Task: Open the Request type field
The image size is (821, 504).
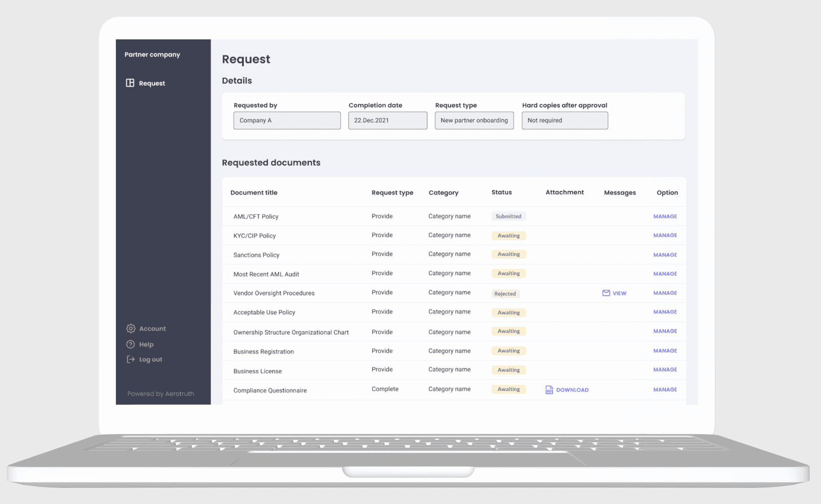Action: click(474, 121)
